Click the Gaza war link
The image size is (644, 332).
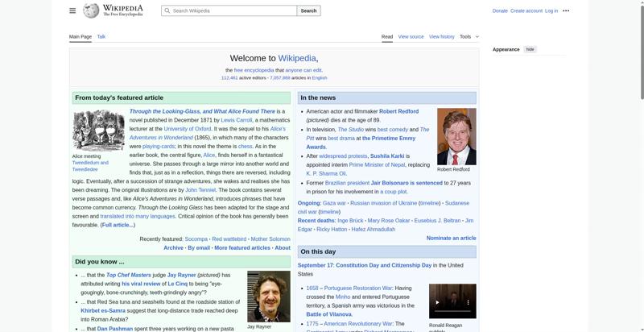(334, 203)
